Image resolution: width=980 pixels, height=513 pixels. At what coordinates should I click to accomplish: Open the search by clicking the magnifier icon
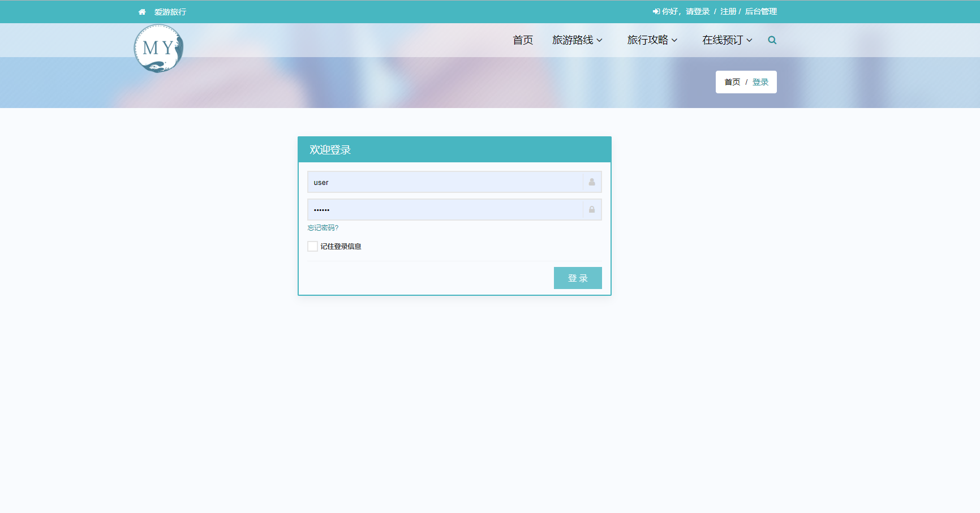772,40
